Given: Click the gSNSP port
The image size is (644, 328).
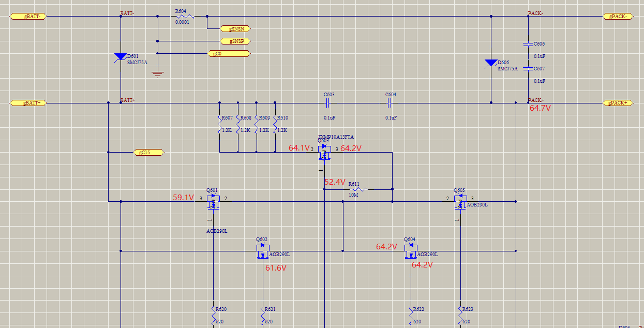Looking at the screenshot, I should (236, 41).
